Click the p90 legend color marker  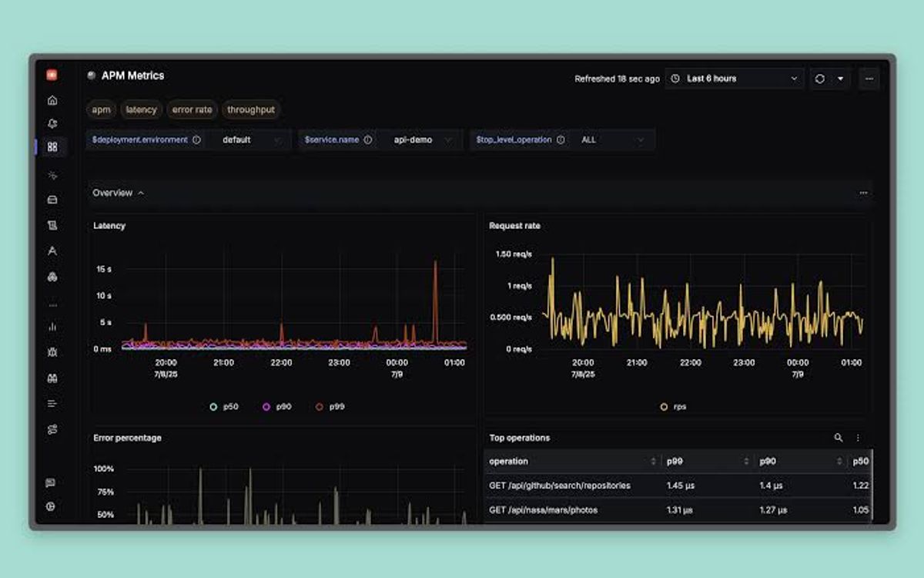(266, 406)
